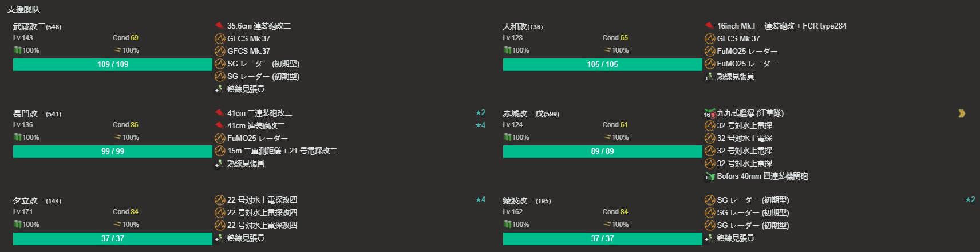Screen dimensions: 980x252
Task: Click 綾波改二 HP bar showing 37 / 37
Action: point(603,239)
